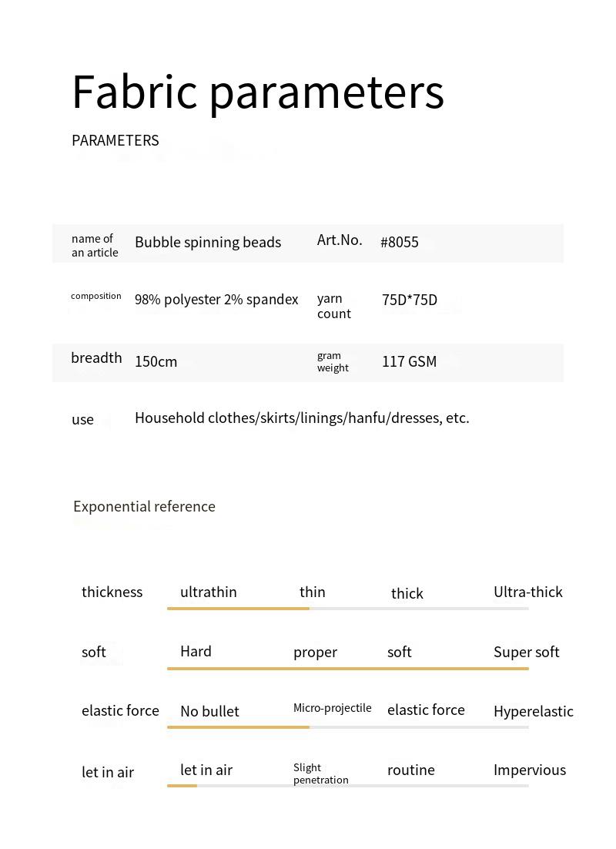Select the 'ultrathin' thickness label
The image size is (616, 849).
(209, 592)
